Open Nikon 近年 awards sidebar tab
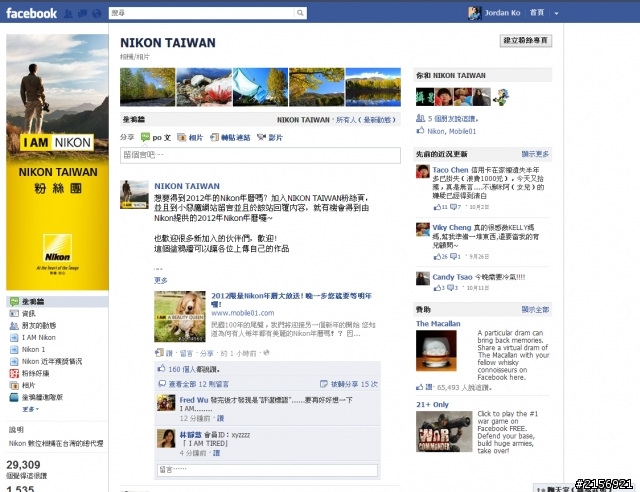 (52, 361)
